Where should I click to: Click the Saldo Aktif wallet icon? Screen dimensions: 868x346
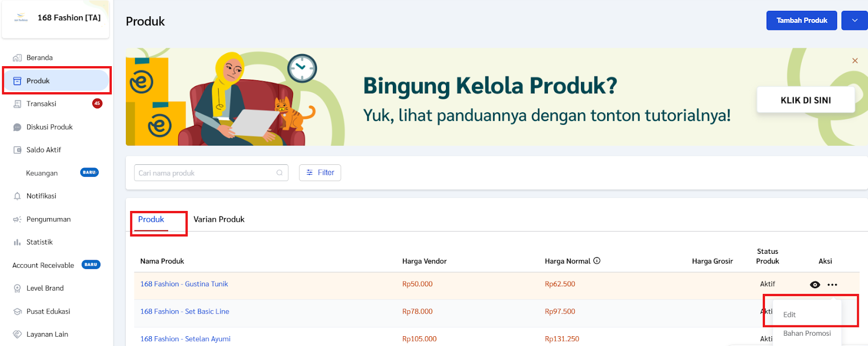tap(17, 150)
